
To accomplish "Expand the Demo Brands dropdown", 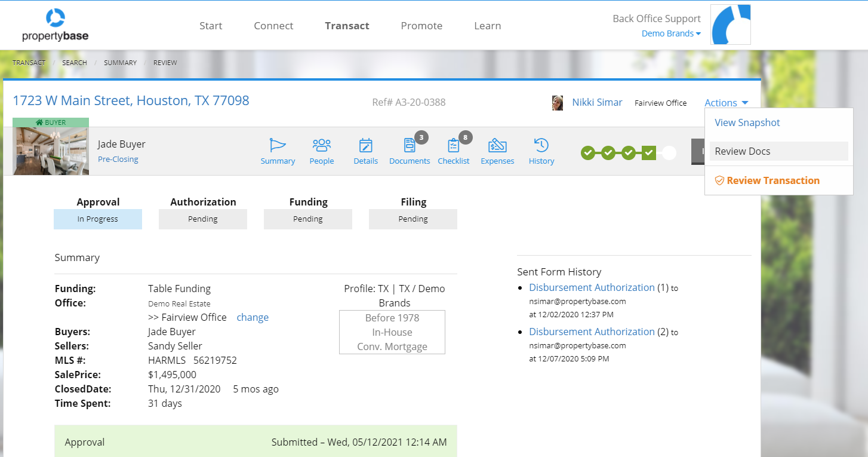I will [671, 33].
